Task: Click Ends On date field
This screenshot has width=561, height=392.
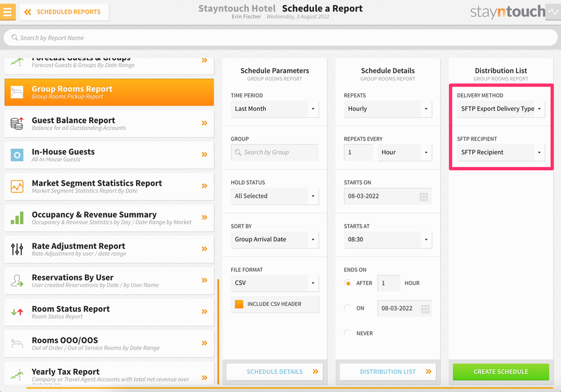Action: pos(405,308)
